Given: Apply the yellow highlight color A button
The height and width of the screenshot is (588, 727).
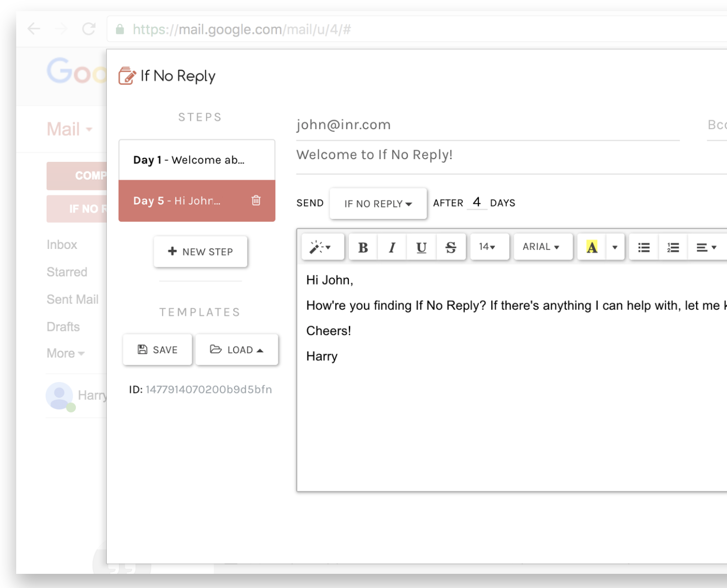Looking at the screenshot, I should pos(592,247).
